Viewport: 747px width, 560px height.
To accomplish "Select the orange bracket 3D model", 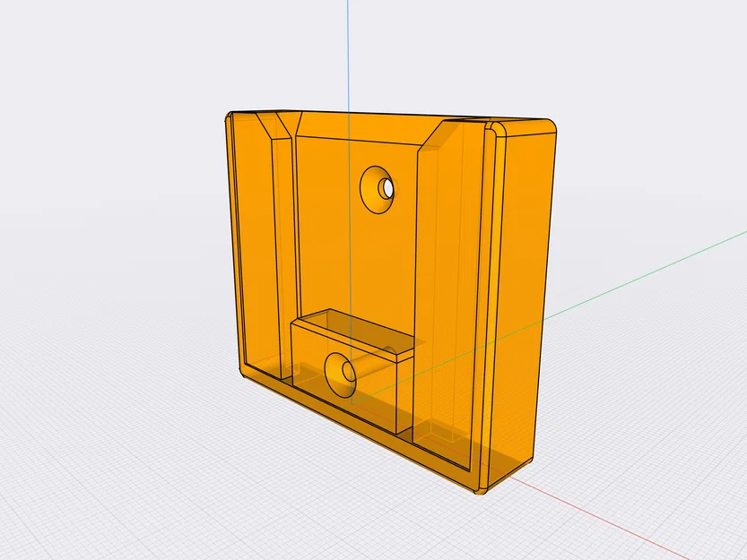I will coord(391,302).
